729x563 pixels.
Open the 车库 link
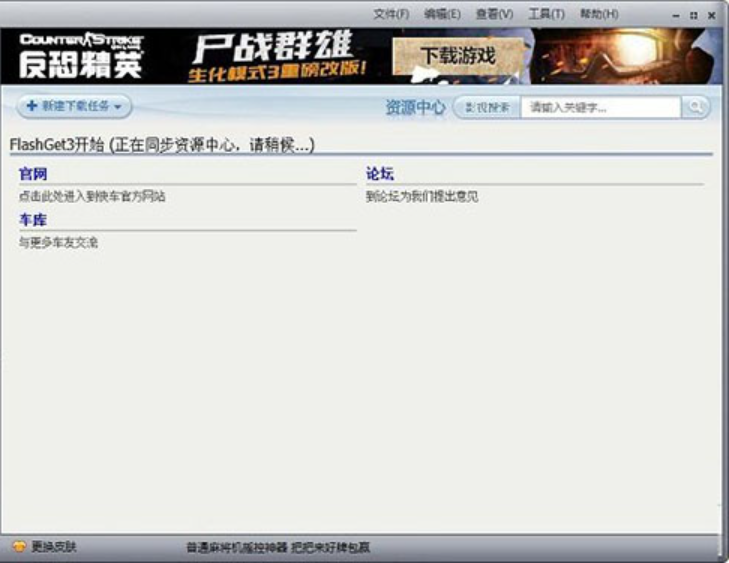coord(33,219)
